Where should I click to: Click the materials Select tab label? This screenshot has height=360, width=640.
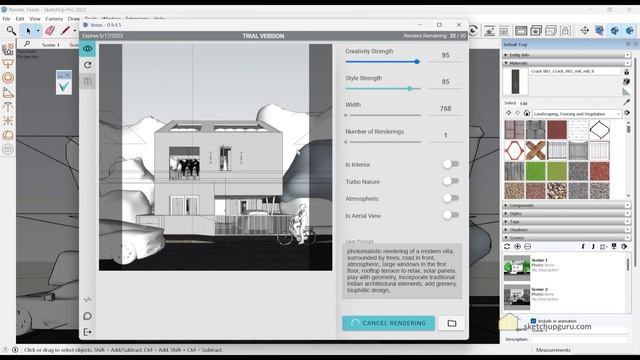(x=510, y=103)
